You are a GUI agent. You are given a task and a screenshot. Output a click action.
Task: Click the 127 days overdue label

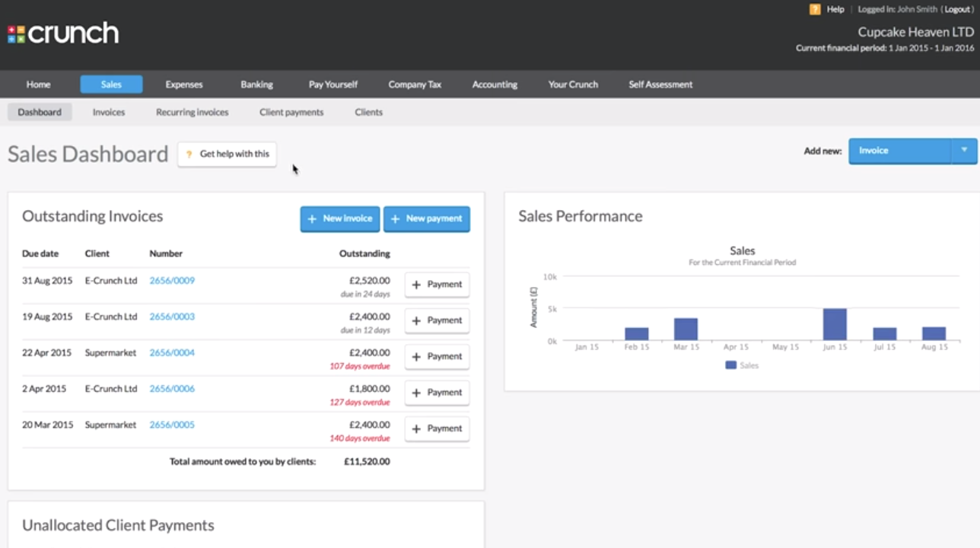360,403
